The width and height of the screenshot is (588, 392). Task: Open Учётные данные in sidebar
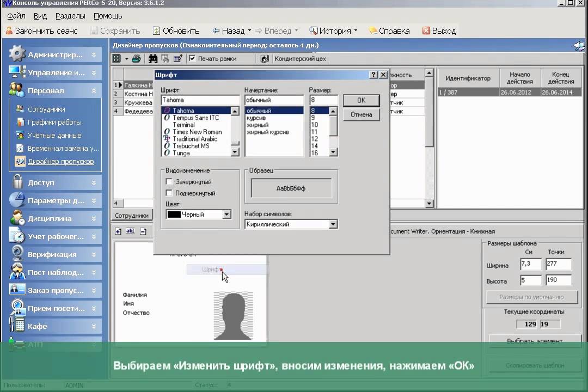coord(54,136)
